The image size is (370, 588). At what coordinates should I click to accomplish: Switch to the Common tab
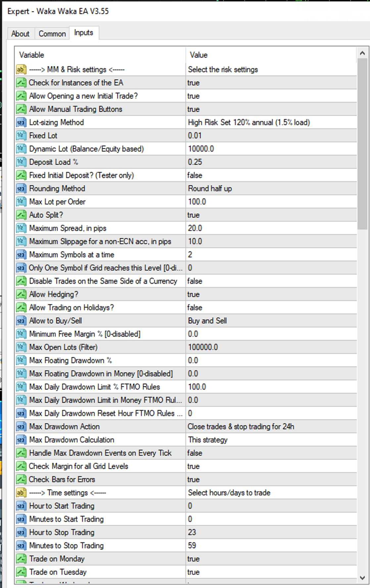tap(52, 34)
